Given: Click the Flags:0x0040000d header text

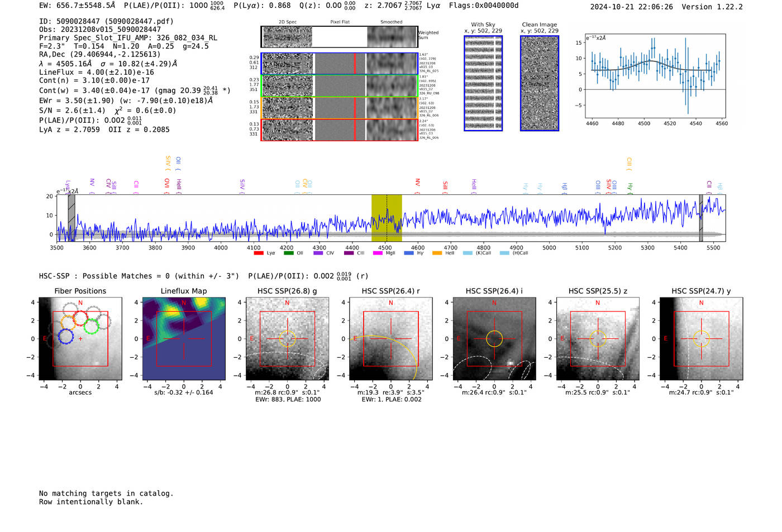Looking at the screenshot, I should click(484, 6).
